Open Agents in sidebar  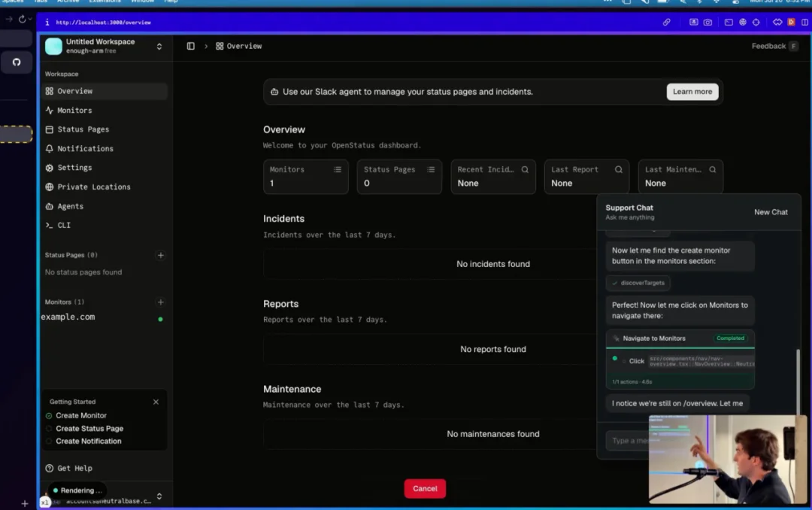[105, 206]
